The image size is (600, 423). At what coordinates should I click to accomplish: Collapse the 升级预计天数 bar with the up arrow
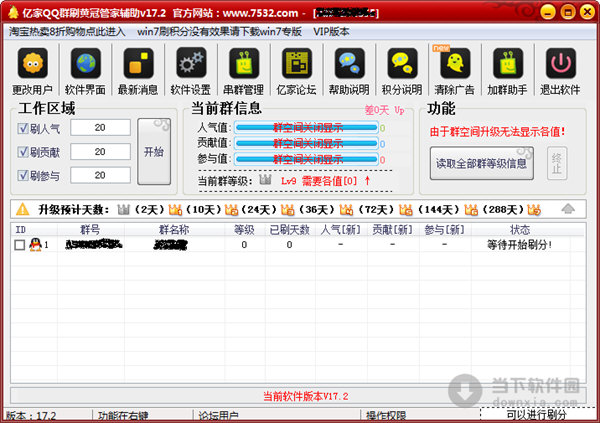coord(567,209)
